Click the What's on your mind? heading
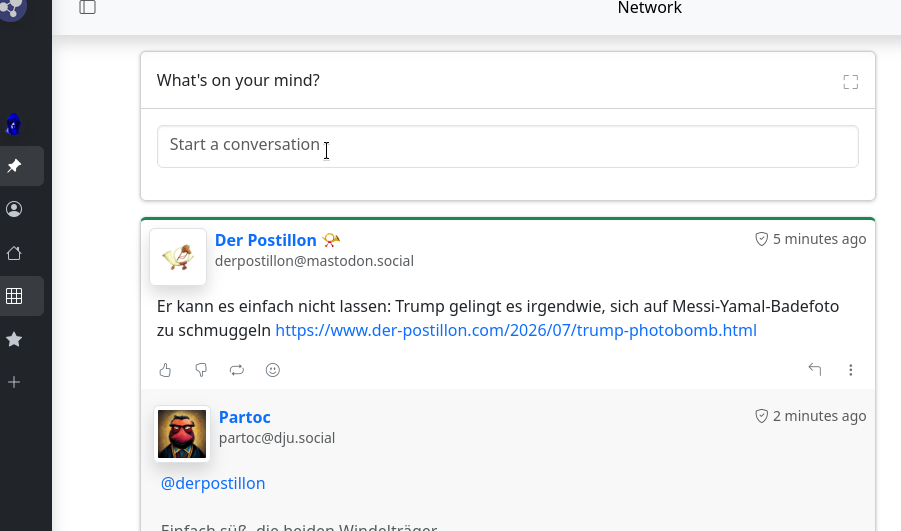 pos(238,80)
